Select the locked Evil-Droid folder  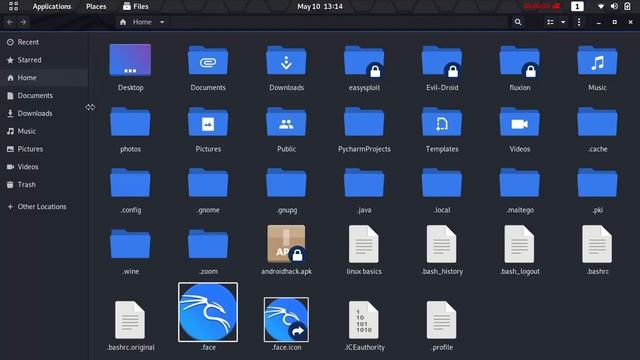coord(442,61)
